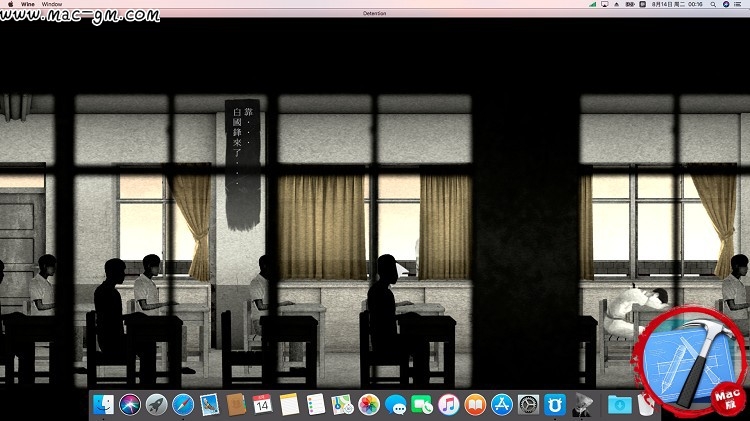The image size is (750, 421).
Task: Open the orange iBooks icon in Dock
Action: (x=475, y=405)
